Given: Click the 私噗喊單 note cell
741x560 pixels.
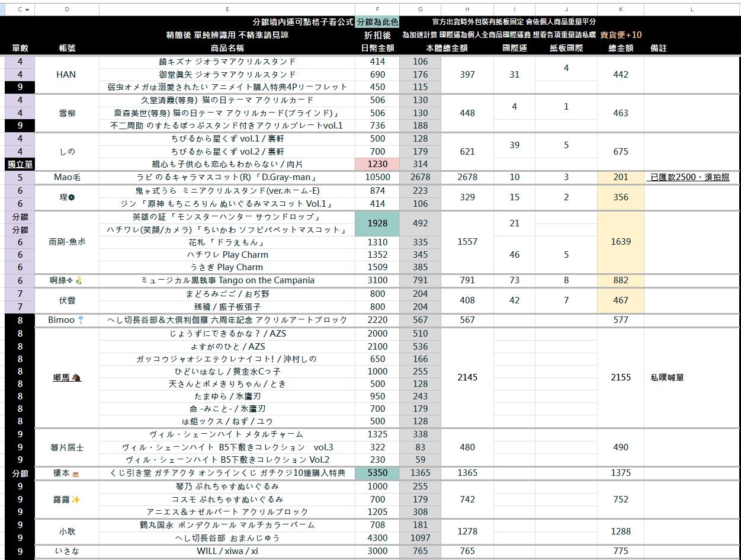Looking at the screenshot, I should (x=692, y=377).
